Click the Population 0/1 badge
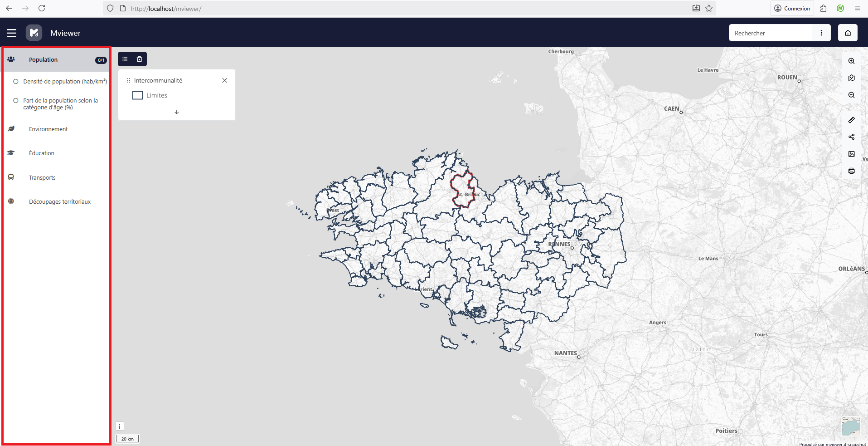This screenshot has height=446, width=868. [101, 60]
